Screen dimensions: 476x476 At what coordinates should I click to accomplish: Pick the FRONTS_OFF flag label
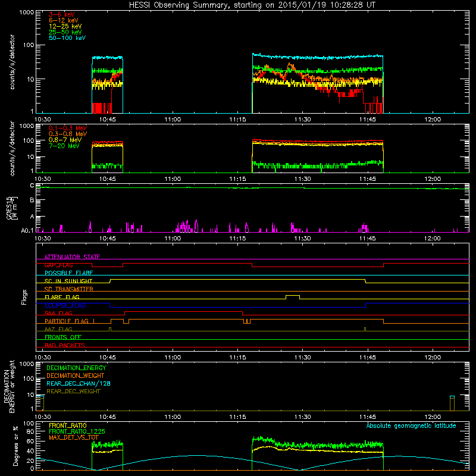63,337
